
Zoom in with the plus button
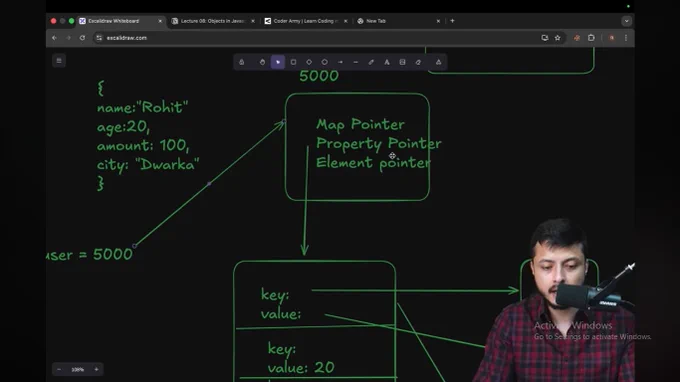[x=96, y=369]
